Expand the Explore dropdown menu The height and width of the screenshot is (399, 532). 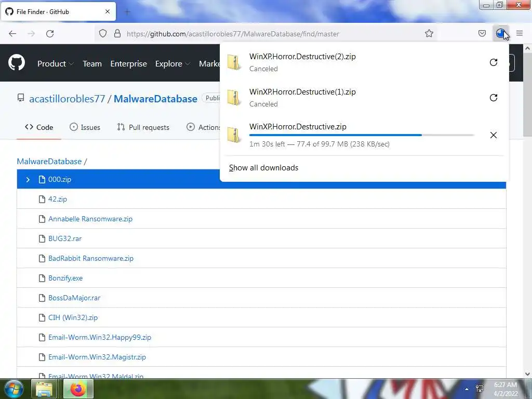coord(172,64)
